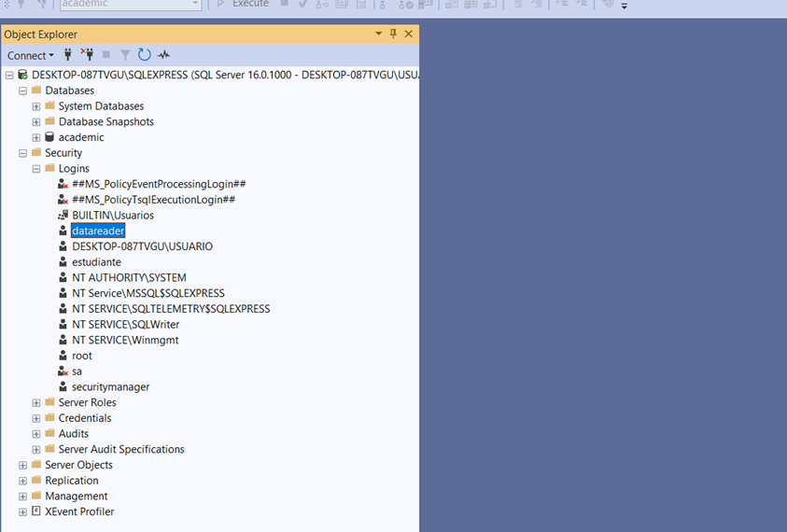Select the highlighted datareader login
The width and height of the screenshot is (787, 532).
[x=98, y=231]
